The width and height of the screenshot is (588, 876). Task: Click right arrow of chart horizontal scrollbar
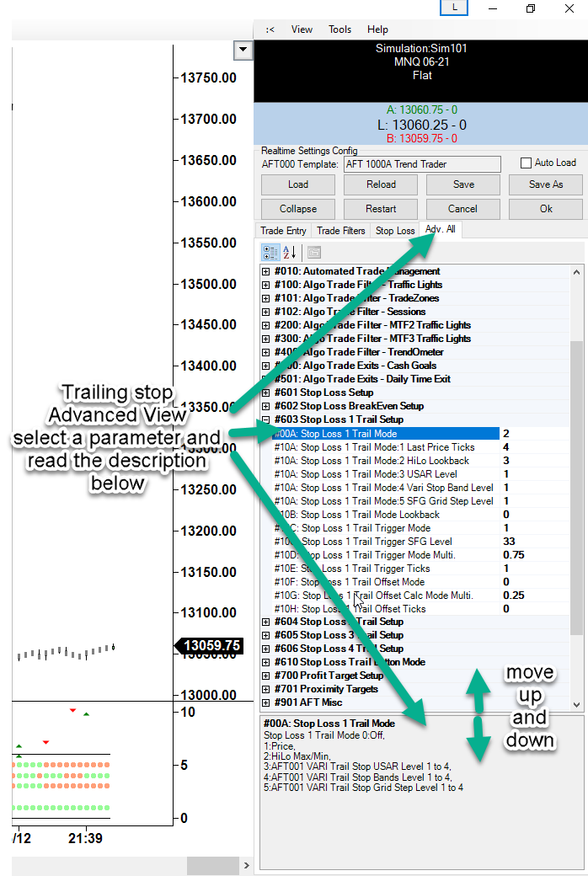pyautogui.click(x=245, y=866)
